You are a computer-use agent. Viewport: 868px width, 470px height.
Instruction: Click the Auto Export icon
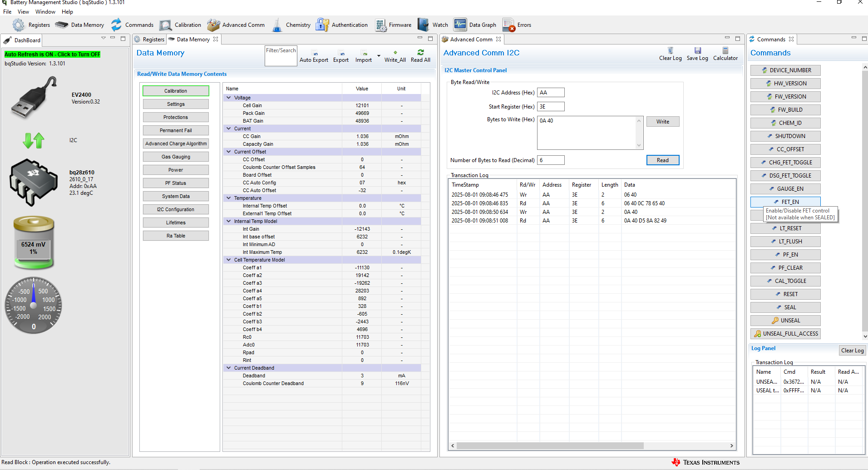(316, 54)
